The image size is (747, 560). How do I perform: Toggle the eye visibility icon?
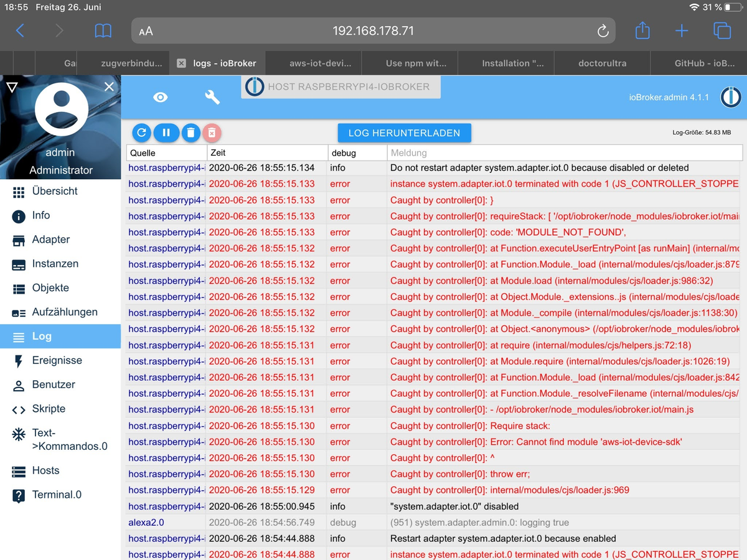click(x=161, y=97)
